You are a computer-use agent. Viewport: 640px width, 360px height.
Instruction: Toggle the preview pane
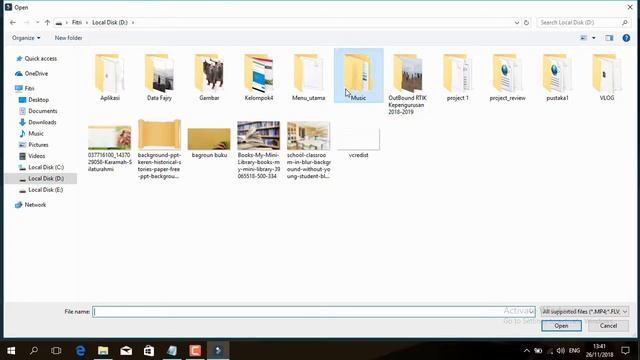tap(609, 38)
